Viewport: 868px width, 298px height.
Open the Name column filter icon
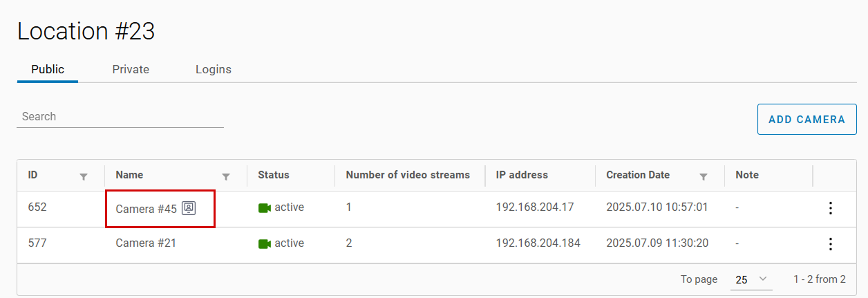[226, 176]
